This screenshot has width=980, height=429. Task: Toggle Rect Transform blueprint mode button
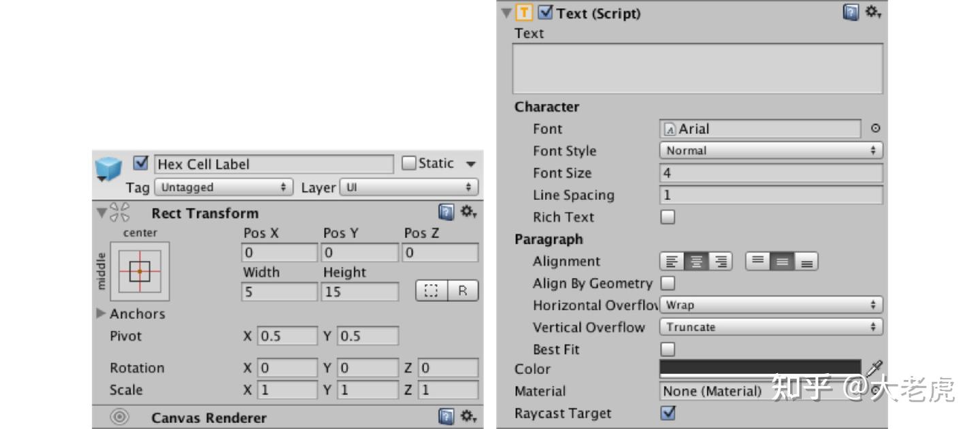431,291
